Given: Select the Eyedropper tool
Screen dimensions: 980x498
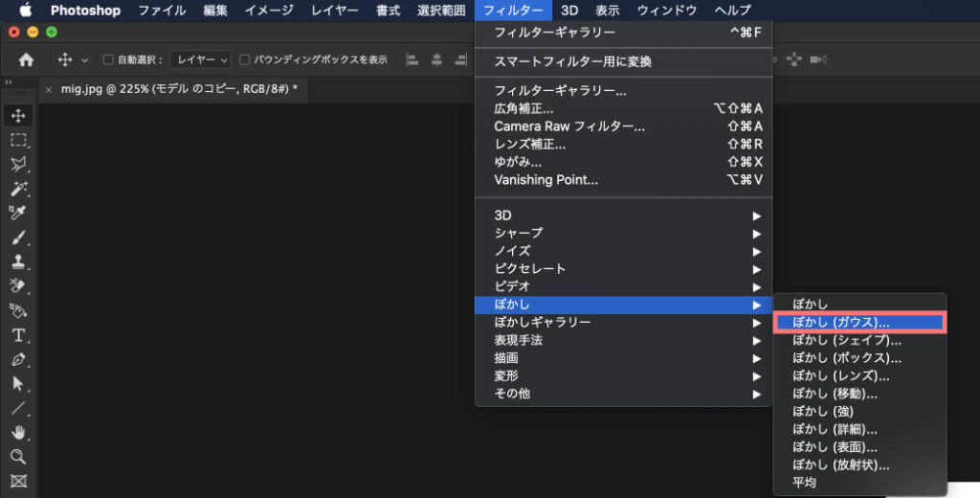Looking at the screenshot, I should pyautogui.click(x=18, y=213).
